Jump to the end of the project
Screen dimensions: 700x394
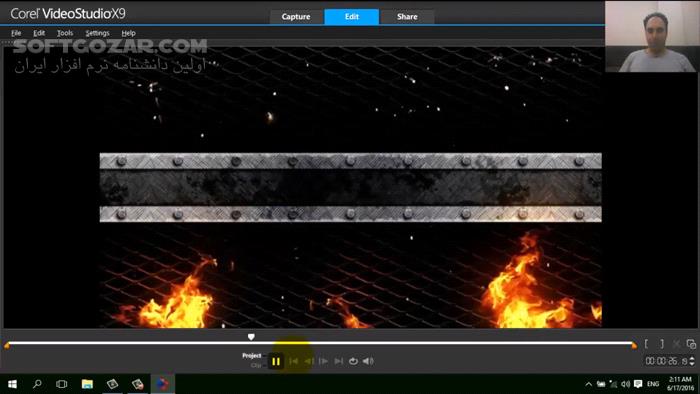[x=338, y=361]
